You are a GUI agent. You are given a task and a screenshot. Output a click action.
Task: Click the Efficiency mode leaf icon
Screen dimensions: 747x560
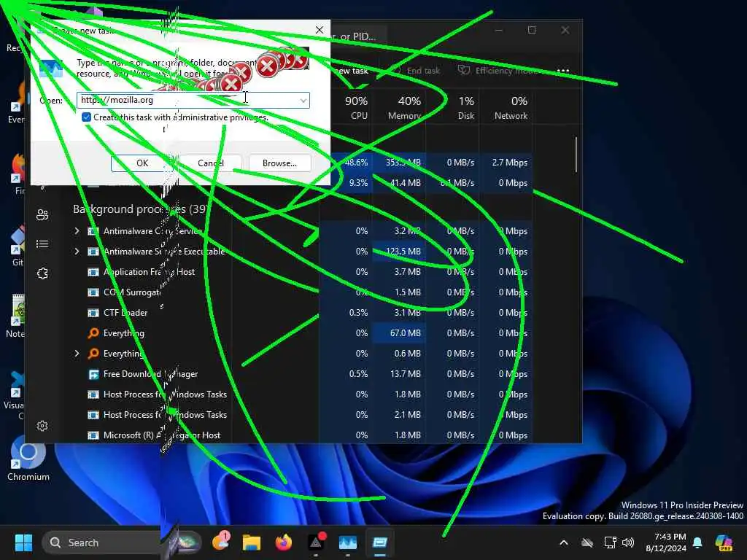[x=463, y=71]
